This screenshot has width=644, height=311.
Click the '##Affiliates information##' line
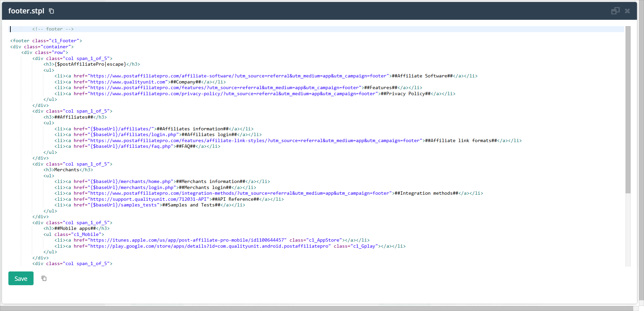pyautogui.click(x=154, y=129)
